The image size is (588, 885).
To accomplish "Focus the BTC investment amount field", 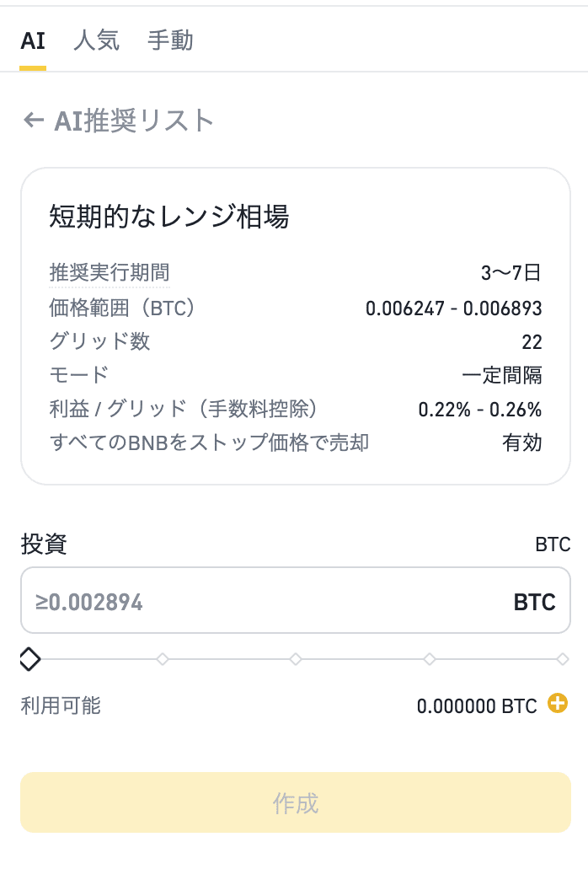I will 296,600.
